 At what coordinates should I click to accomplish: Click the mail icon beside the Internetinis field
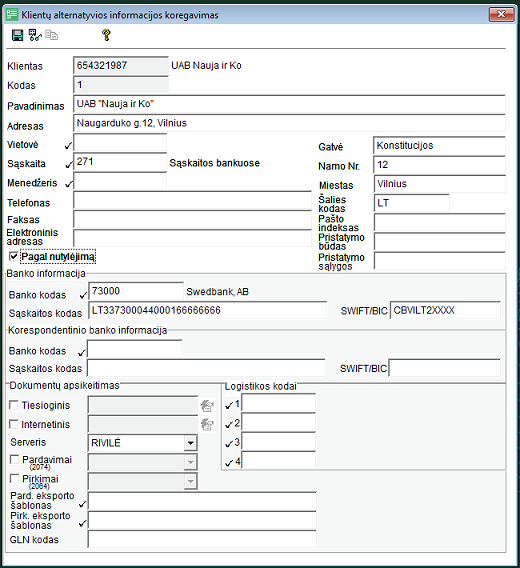tap(207, 424)
